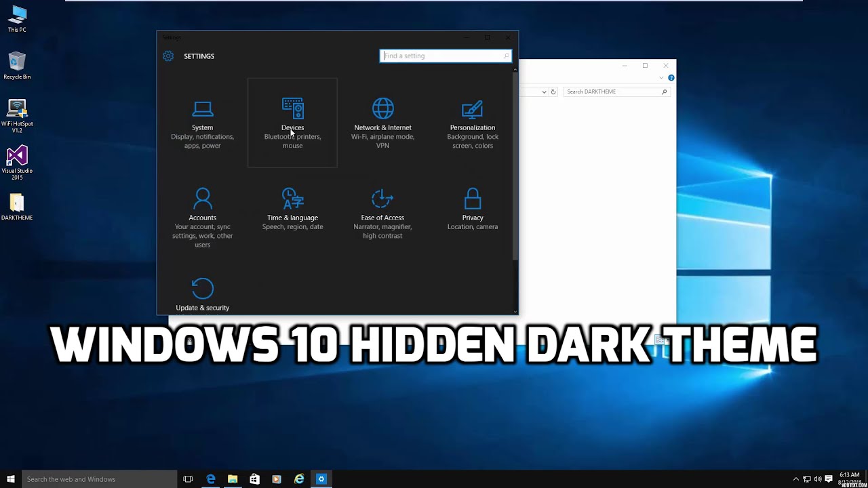Minimize the File Explorer window
868x488 pixels.
(x=625, y=66)
